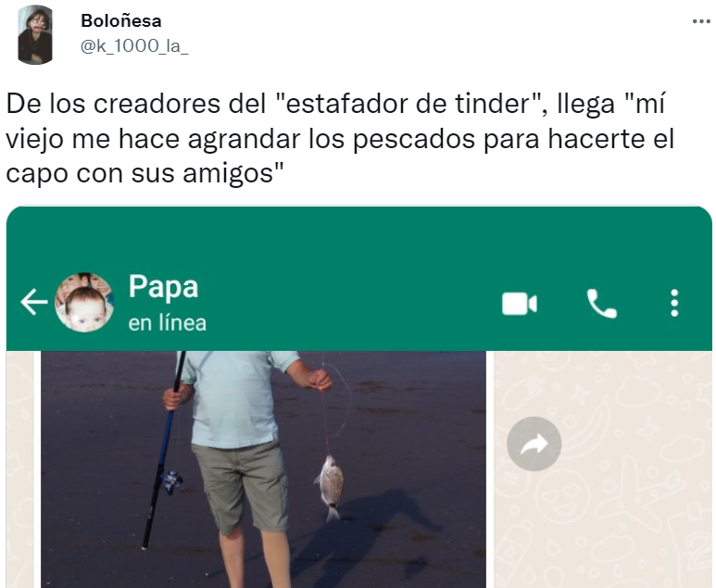Viewport: 716px width, 588px height.
Task: Open WhatsApp chat vertical dots menu
Action: coord(674,303)
